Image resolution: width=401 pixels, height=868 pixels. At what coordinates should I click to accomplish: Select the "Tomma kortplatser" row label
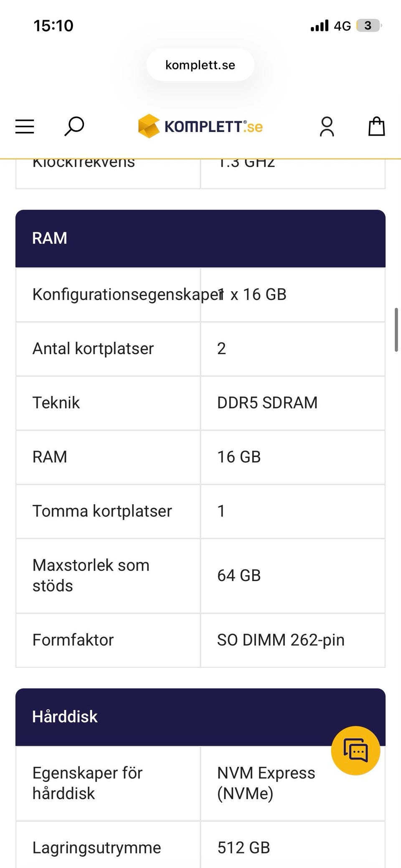102,511
